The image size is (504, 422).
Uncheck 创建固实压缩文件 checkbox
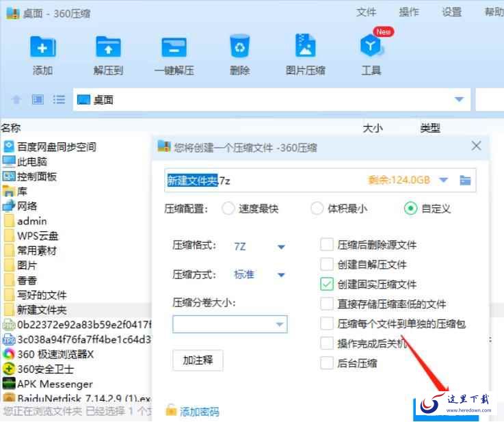tap(327, 284)
